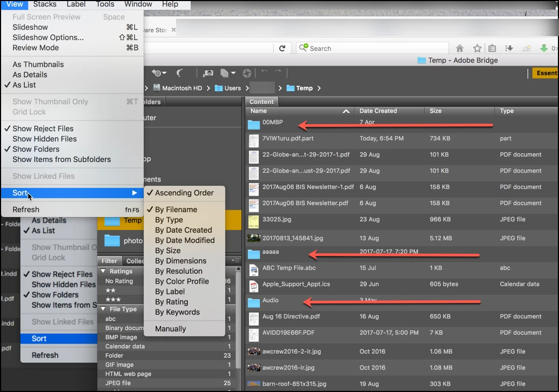Screen dimensions: 559x392
Task: Click the Apple_Support_Appt.ics calendar file icon
Action: tap(254, 286)
